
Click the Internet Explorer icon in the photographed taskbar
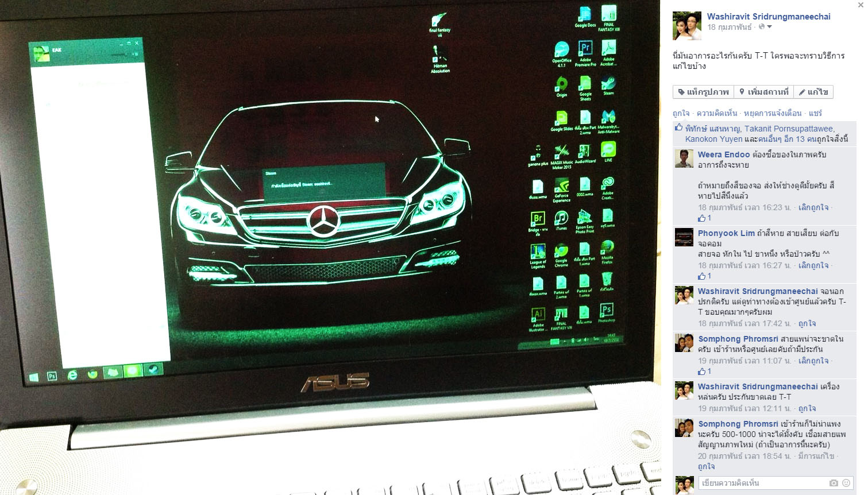pos(72,375)
